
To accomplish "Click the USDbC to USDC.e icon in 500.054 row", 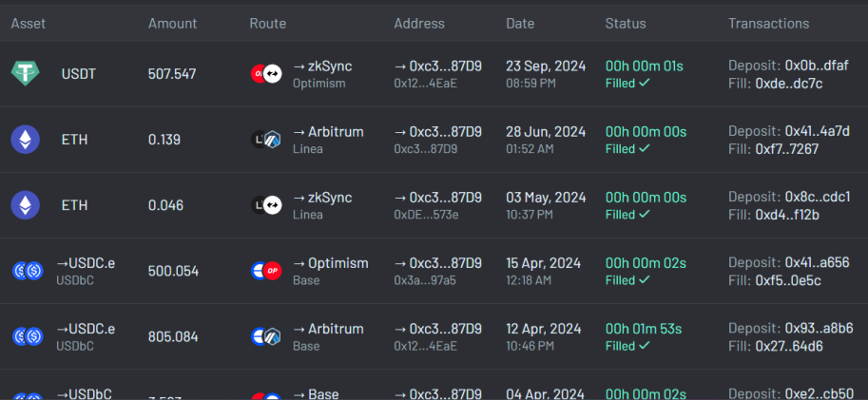I will (28, 271).
